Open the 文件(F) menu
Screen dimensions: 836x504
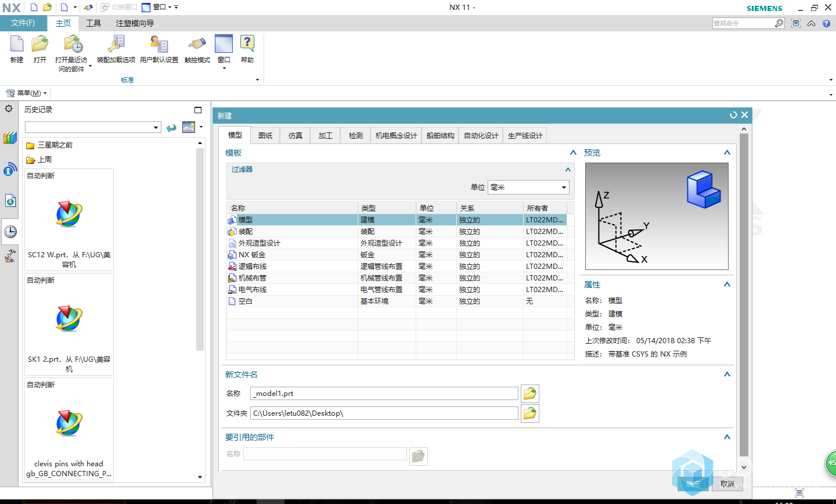[23, 23]
